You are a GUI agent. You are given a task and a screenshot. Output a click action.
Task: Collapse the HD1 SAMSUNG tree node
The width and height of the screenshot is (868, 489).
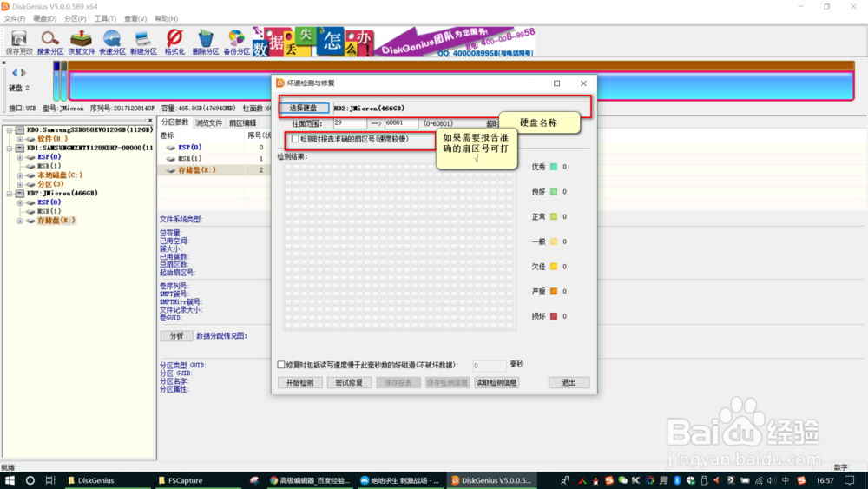click(10, 148)
